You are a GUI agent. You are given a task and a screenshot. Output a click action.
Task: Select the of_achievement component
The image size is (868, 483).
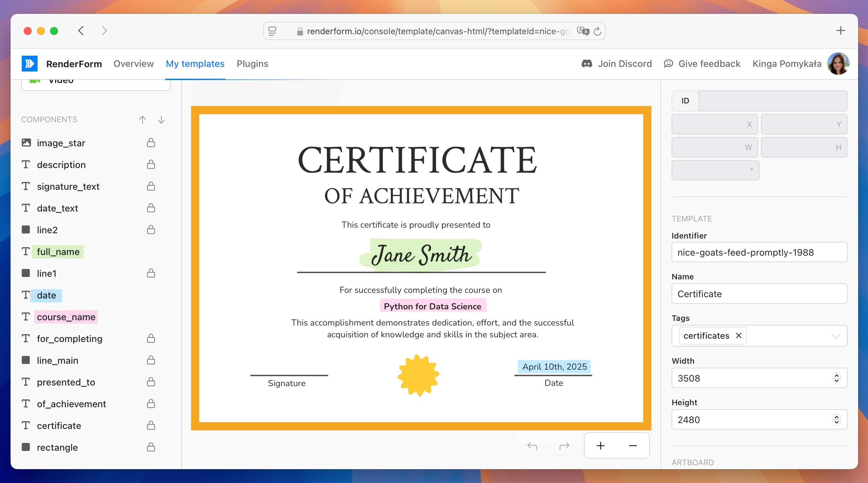click(x=72, y=404)
